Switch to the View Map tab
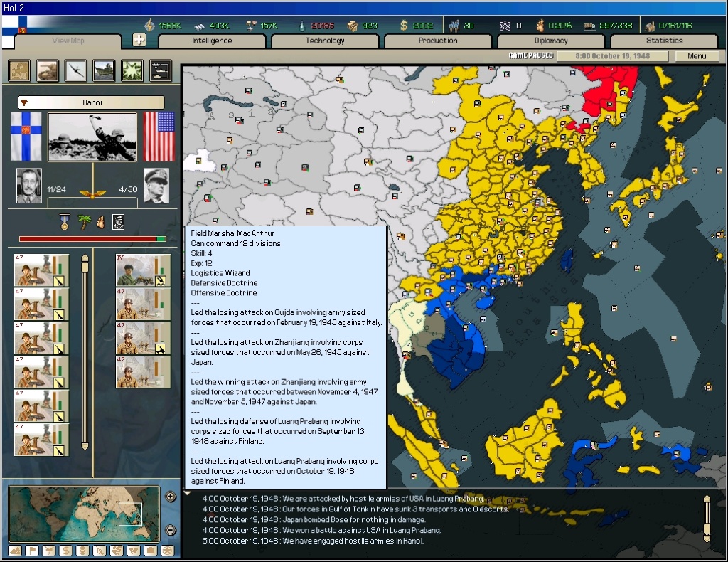This screenshot has width=728, height=562. click(x=68, y=41)
